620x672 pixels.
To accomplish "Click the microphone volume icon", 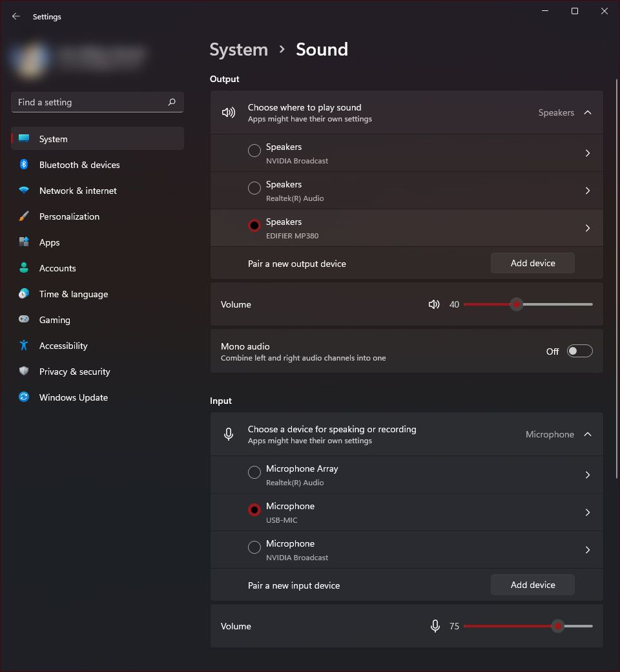I will coord(435,625).
